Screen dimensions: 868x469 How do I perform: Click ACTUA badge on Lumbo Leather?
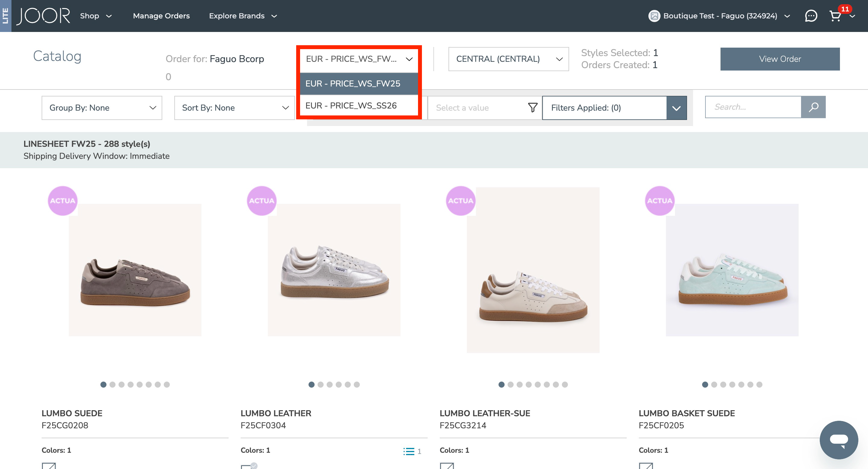(262, 201)
